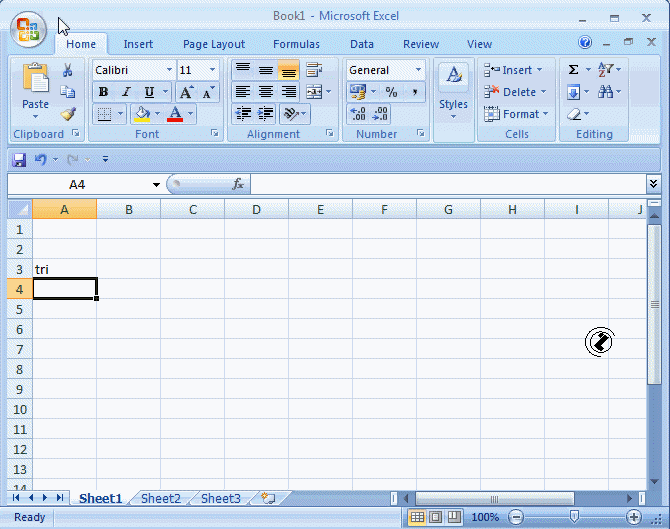The width and height of the screenshot is (670, 529).
Task: Click the Save icon in Quick Access
Action: 19,159
